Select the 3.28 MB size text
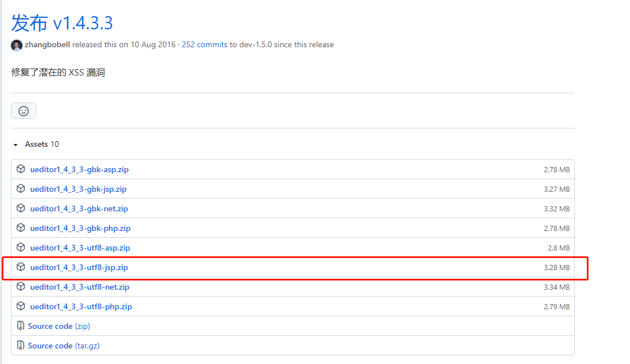Image resolution: width=630 pixels, height=364 pixels. [x=556, y=268]
